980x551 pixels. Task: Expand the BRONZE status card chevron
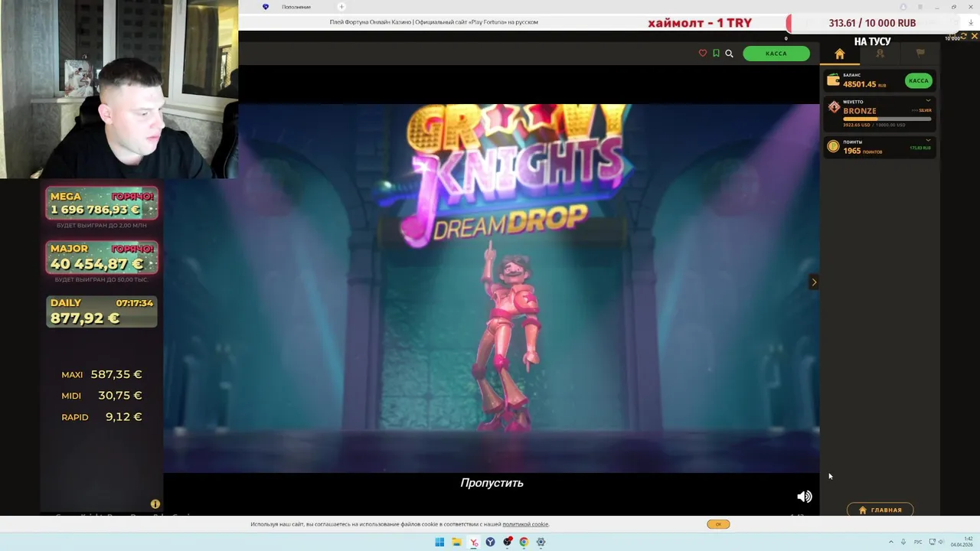point(928,101)
